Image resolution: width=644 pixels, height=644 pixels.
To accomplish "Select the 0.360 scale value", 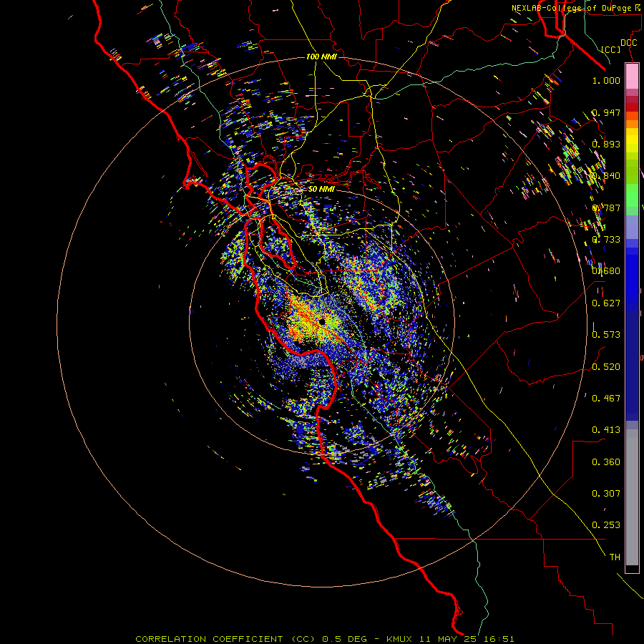I will (606, 462).
